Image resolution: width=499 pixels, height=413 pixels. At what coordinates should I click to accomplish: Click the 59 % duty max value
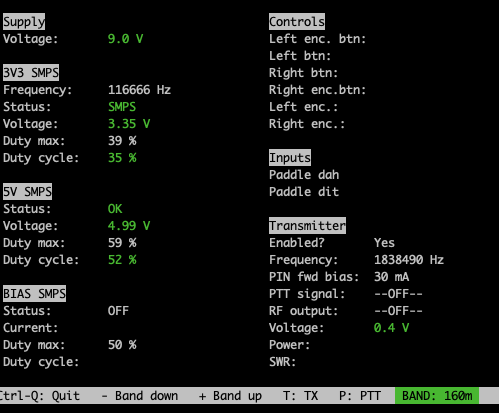tap(122, 243)
